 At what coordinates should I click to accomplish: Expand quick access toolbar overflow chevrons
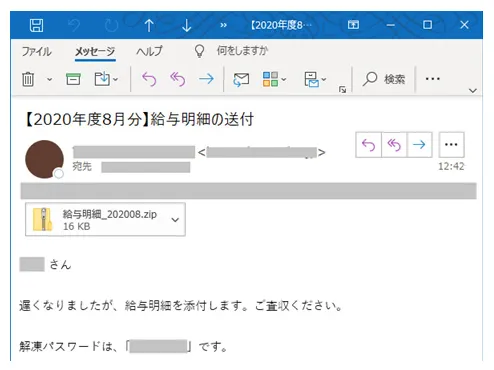point(223,25)
